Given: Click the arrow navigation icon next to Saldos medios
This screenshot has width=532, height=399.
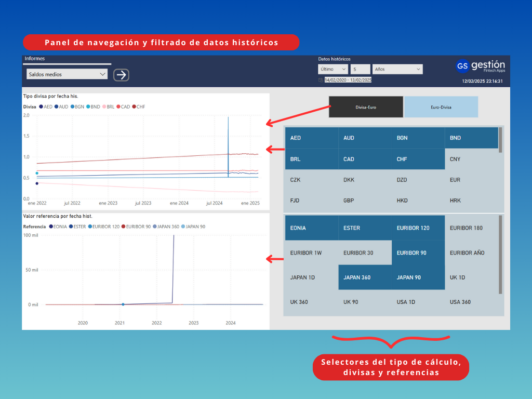Looking at the screenshot, I should click(121, 75).
